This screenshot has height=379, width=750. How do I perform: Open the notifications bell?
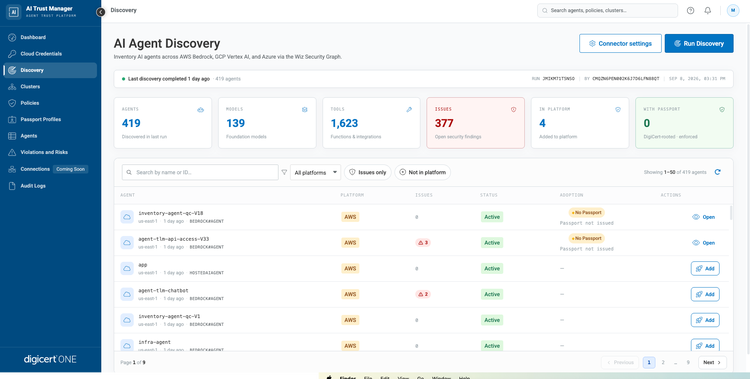coord(708,11)
